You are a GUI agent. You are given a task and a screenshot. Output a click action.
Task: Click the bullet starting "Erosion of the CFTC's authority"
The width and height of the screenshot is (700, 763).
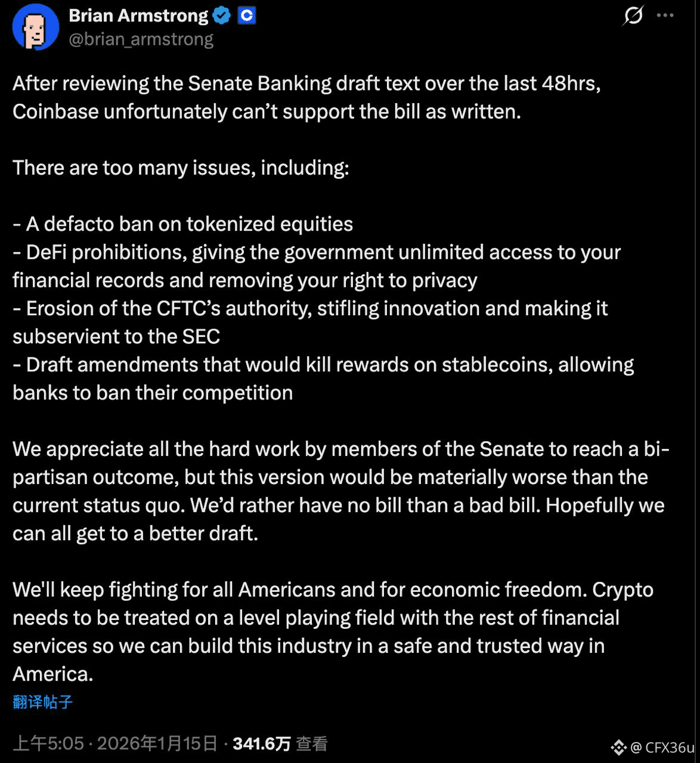(310, 322)
